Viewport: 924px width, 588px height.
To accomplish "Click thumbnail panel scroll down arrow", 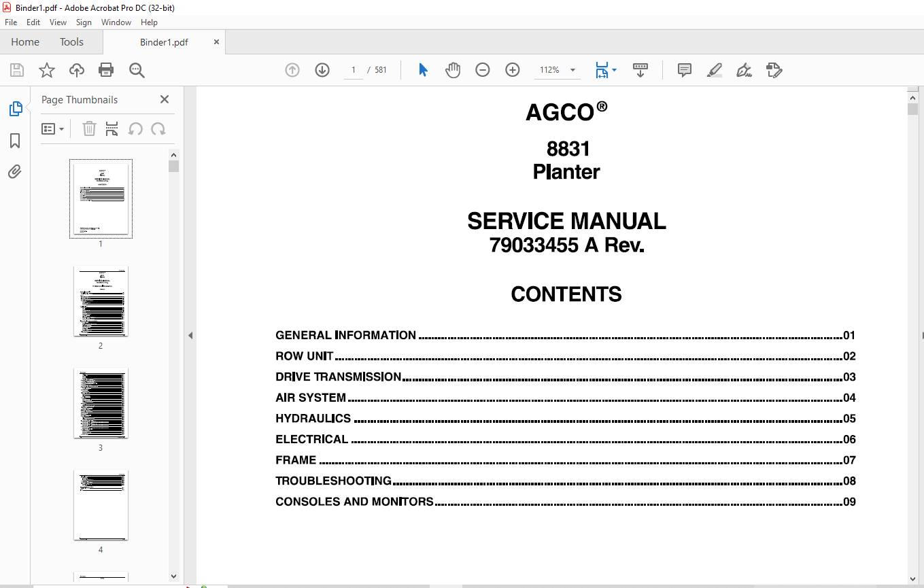I will click(x=173, y=576).
